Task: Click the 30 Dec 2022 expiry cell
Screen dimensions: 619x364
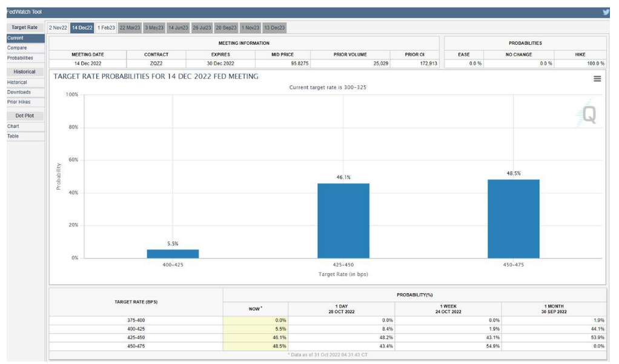Action: coord(220,64)
